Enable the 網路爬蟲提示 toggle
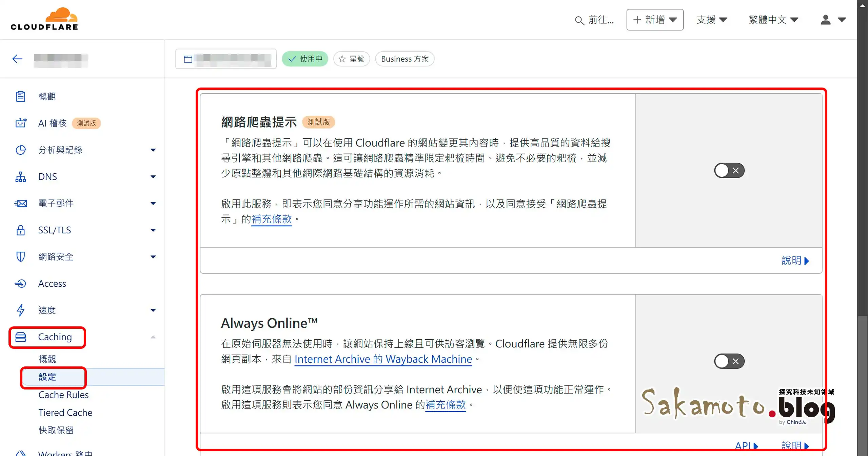Image resolution: width=868 pixels, height=456 pixels. tap(729, 170)
